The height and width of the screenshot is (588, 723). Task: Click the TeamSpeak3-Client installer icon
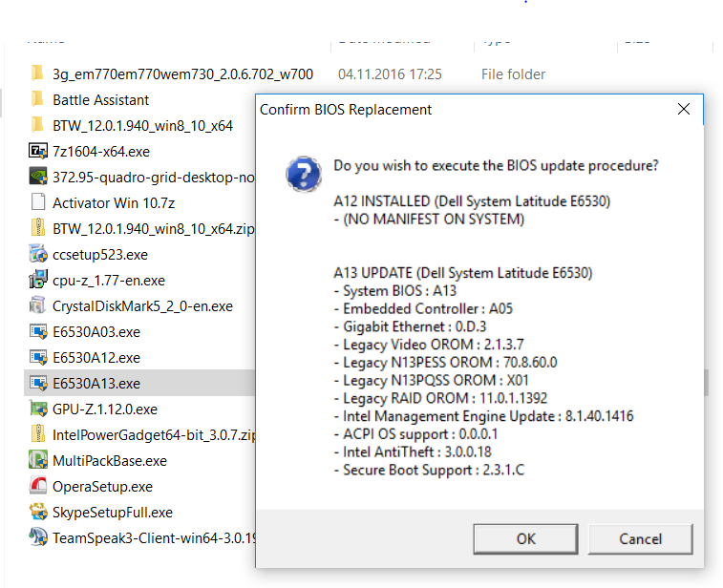click(x=38, y=538)
